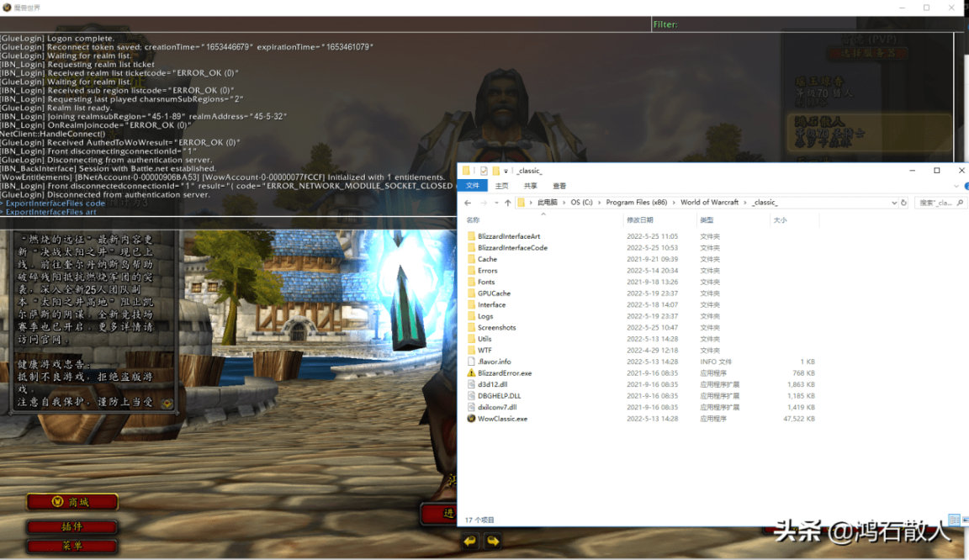Click the New Folder quick access toolbar icon
This screenshot has height=560, width=969.
tap(495, 171)
